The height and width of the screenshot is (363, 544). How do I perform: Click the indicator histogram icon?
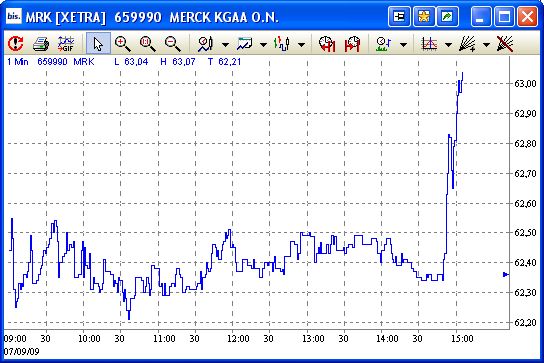click(429, 44)
